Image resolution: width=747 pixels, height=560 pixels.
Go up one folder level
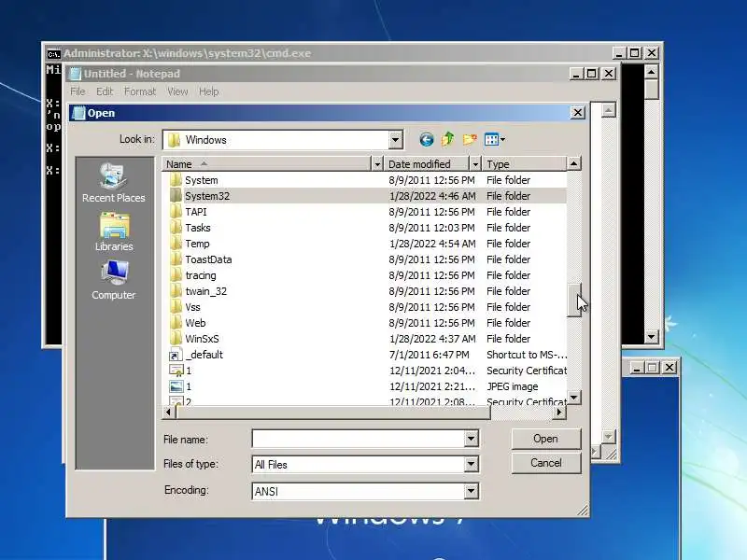click(447, 139)
